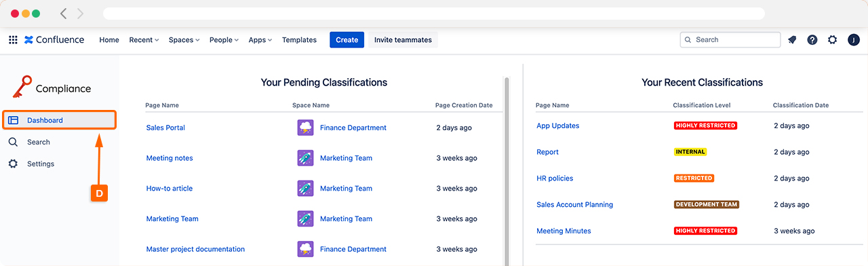Click the blue Create button

347,40
